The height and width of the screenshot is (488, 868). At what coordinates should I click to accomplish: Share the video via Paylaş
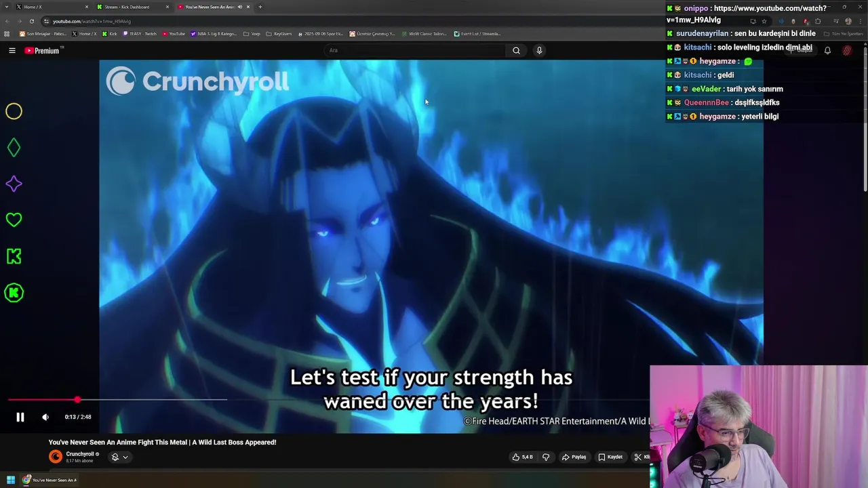pos(574,457)
